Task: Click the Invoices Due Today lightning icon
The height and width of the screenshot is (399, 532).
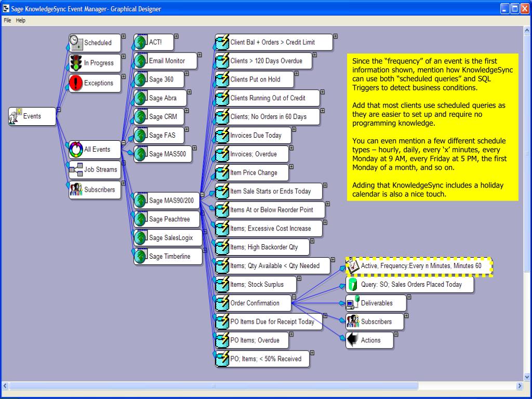Action: point(222,136)
